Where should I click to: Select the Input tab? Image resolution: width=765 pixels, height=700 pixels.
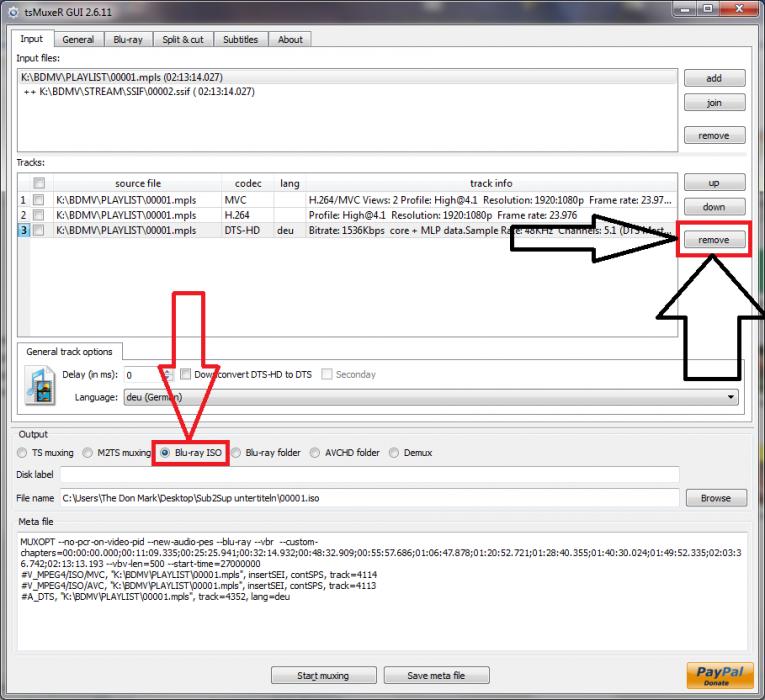(32, 39)
